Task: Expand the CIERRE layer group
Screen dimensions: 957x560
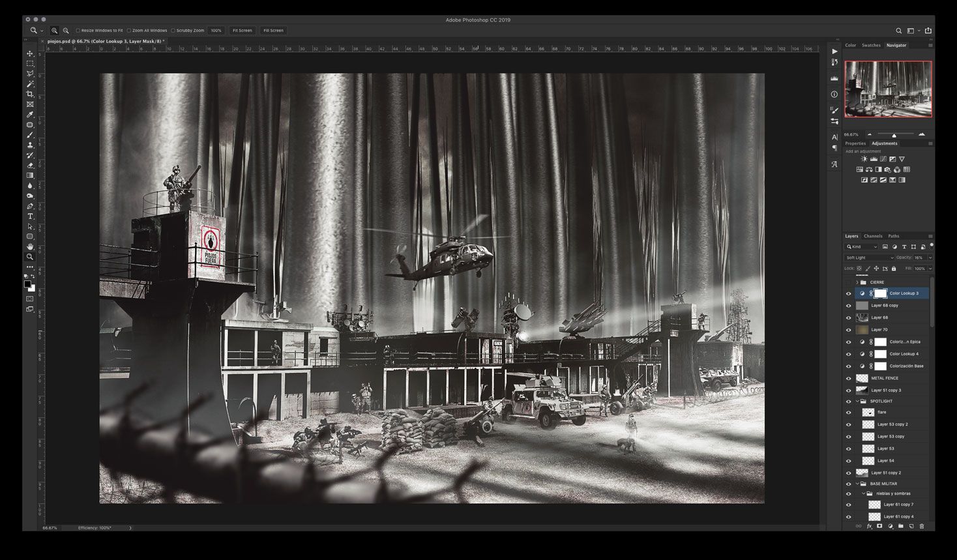Action: (x=857, y=282)
